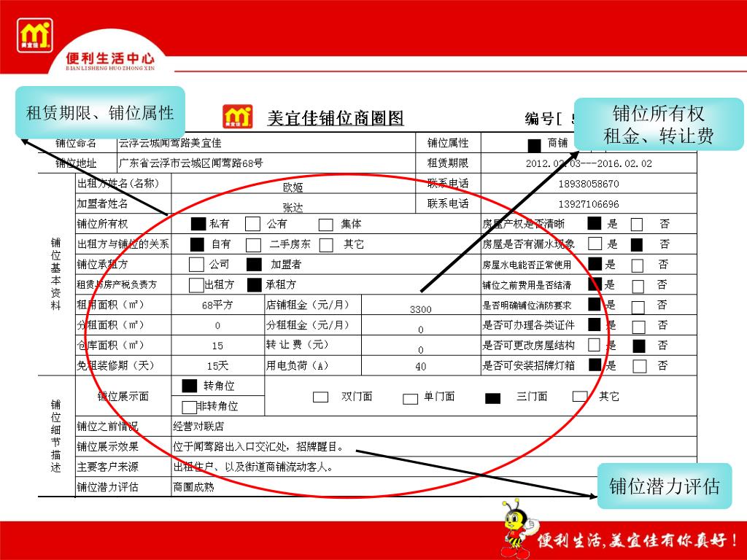Screen dimensions: 747x560
Task: Select the 双门面 checkbox
Action: click(321, 397)
